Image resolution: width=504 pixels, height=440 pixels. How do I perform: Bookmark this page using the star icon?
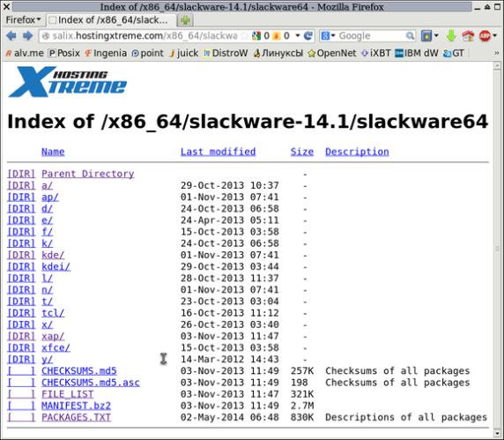tap(245, 35)
